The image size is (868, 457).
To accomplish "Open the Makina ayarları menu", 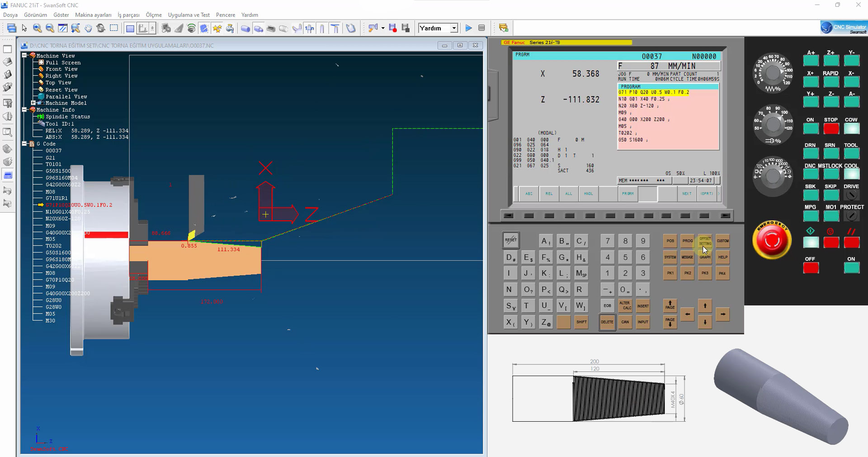I will [x=93, y=15].
